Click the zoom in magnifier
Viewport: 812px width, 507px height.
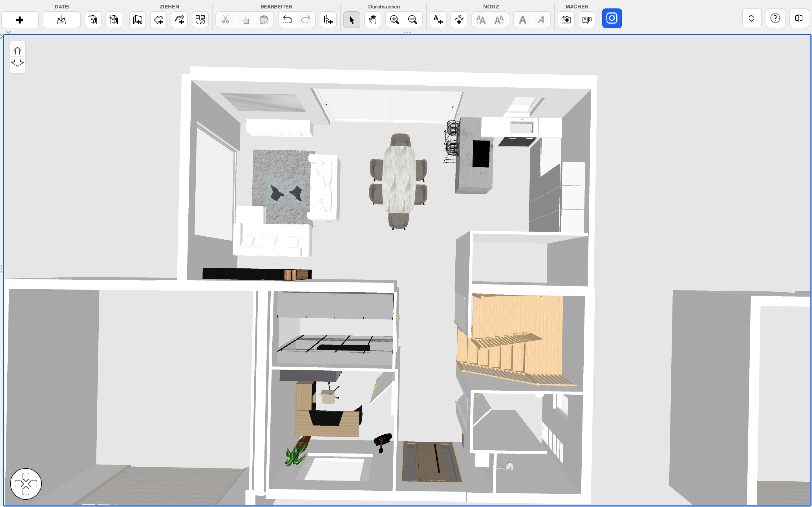pos(394,20)
